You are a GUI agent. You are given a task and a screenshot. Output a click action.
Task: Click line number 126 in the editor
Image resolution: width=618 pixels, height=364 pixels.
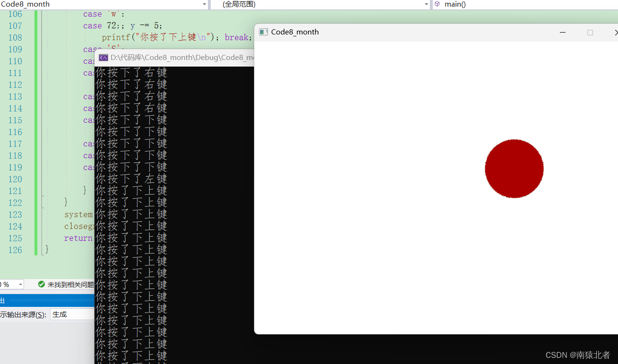[15, 250]
